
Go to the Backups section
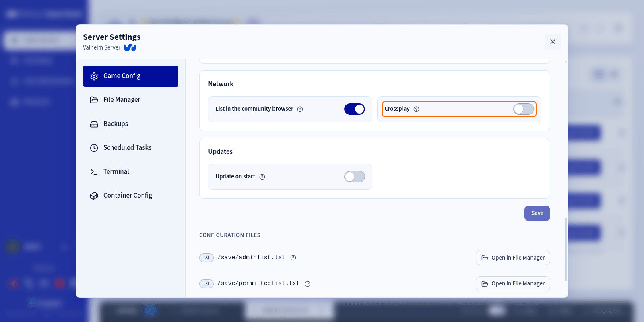(x=130, y=124)
